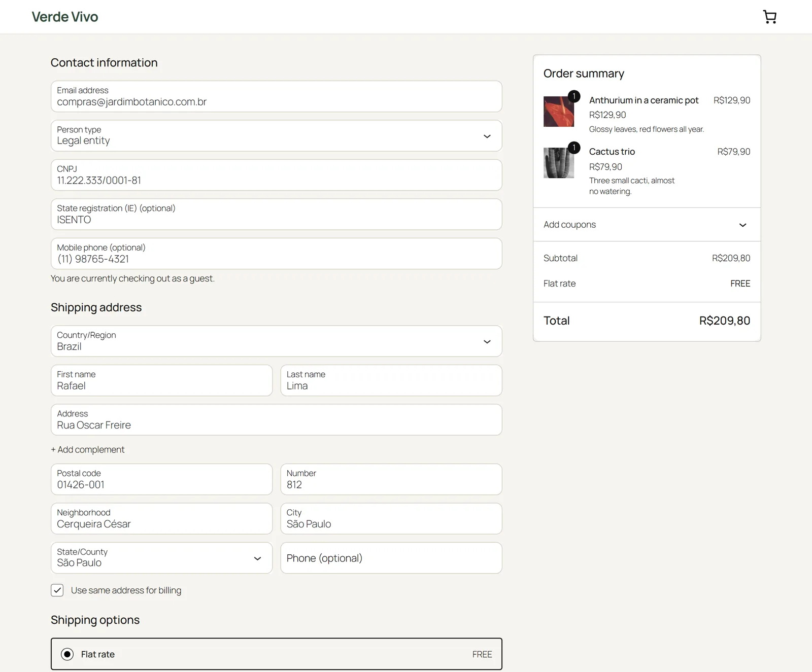This screenshot has width=812, height=672.
Task: Click the Address field with Rua Oscar Freire
Action: pyautogui.click(x=277, y=419)
